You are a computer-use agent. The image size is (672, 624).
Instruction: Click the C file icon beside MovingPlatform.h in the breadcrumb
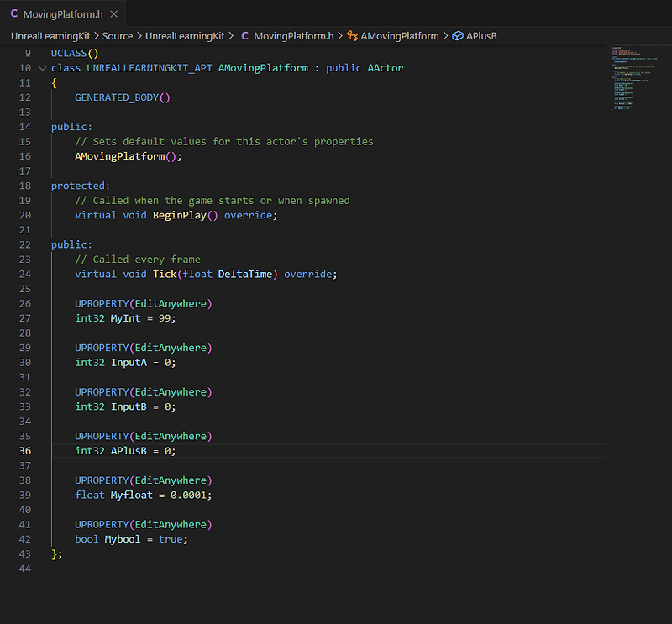click(x=244, y=36)
